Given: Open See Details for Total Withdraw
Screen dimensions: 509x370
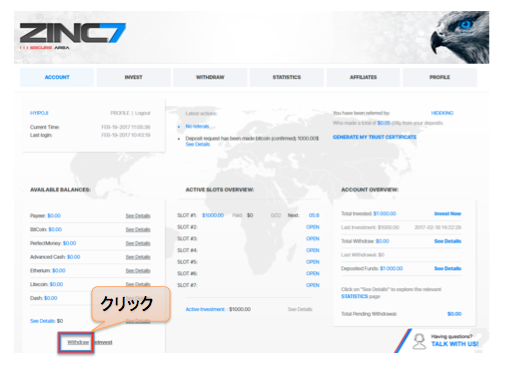Looking at the screenshot, I should [448, 241].
